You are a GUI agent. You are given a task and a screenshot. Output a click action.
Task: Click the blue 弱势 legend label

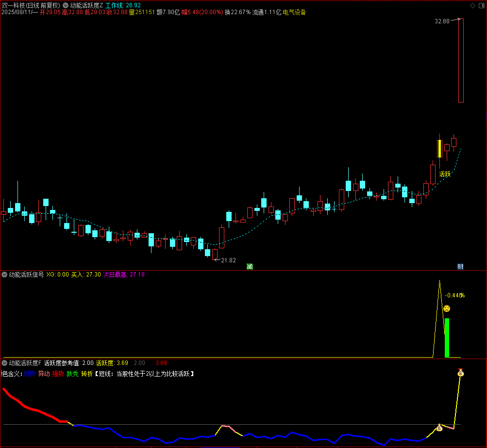click(30, 374)
